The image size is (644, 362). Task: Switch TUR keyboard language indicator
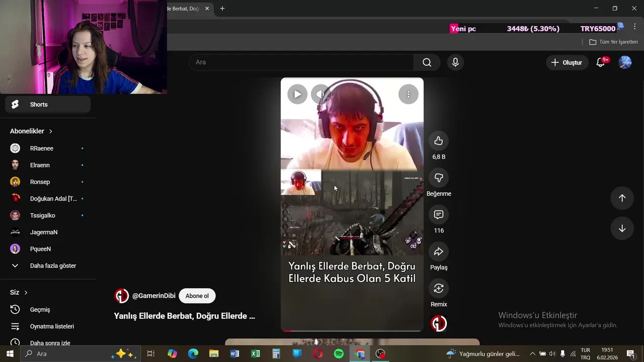585,354
